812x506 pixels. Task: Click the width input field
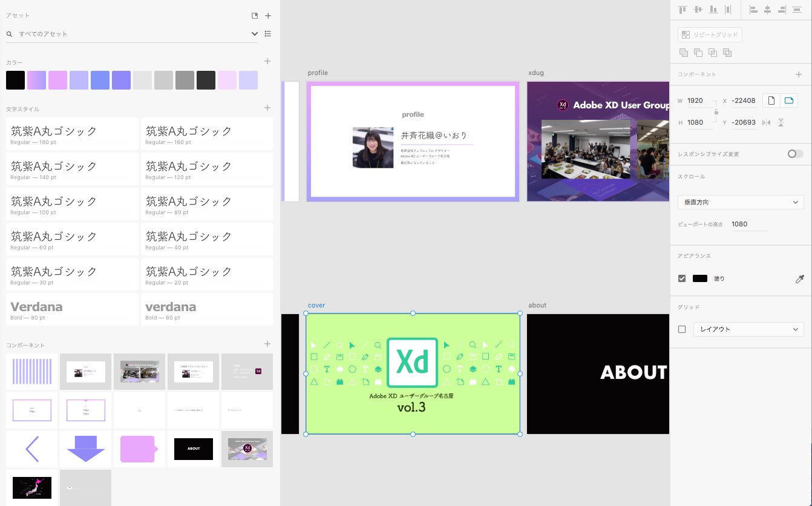[699, 101]
